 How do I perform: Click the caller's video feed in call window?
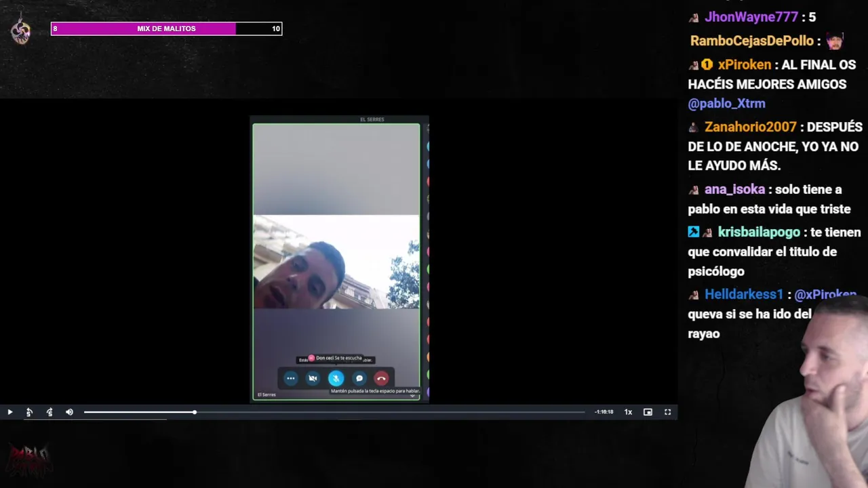[x=336, y=262]
